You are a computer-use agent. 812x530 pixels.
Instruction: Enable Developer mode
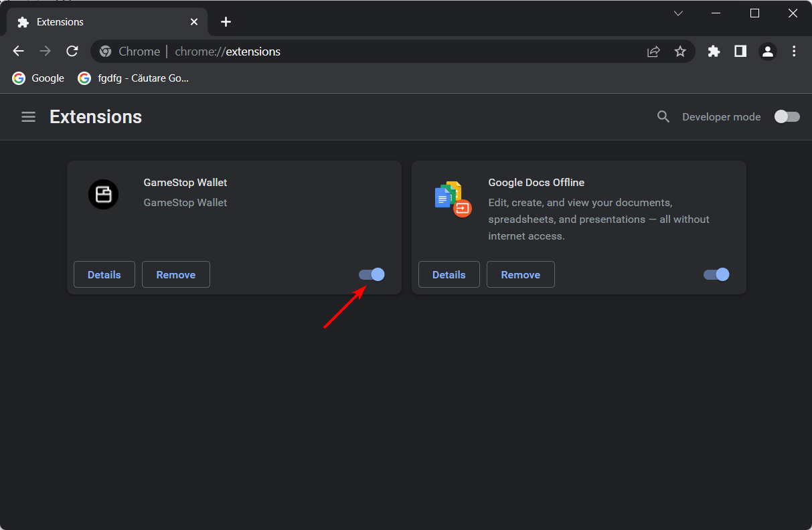point(787,116)
